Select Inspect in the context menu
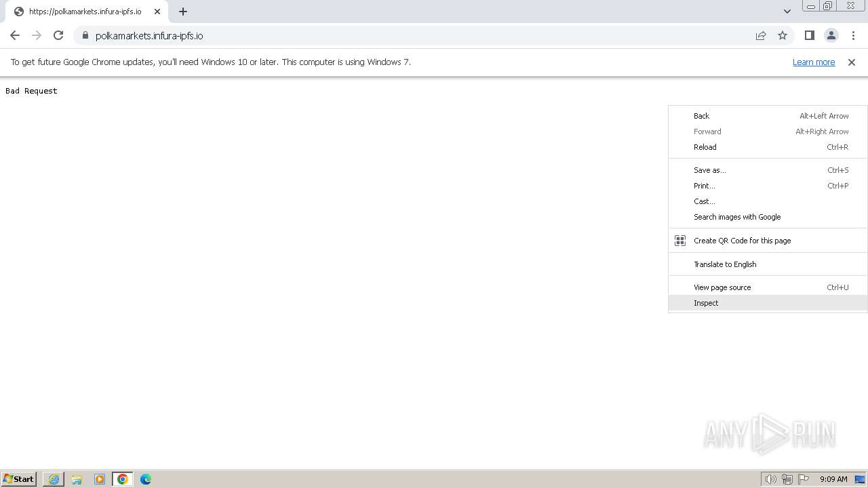The image size is (868, 488). 768,303
